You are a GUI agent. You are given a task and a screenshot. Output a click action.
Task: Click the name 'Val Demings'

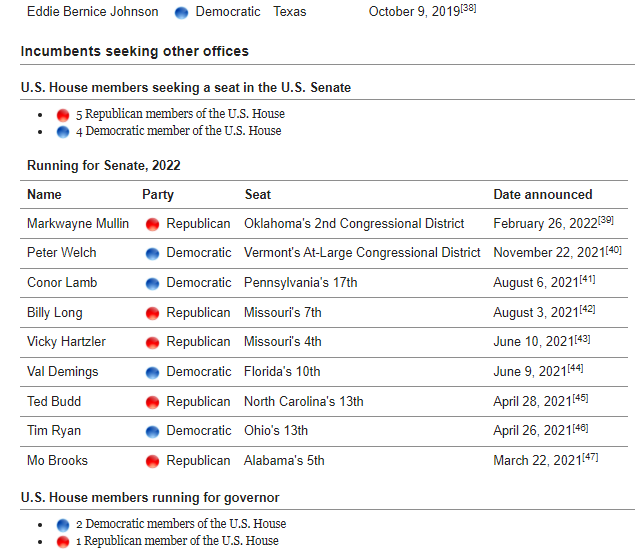[62, 372]
